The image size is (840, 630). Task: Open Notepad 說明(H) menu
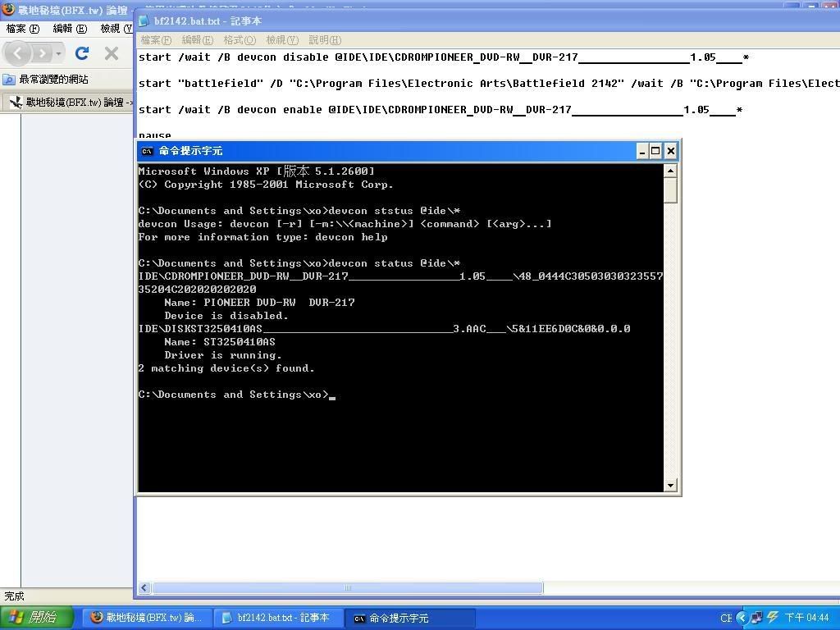pyautogui.click(x=325, y=39)
